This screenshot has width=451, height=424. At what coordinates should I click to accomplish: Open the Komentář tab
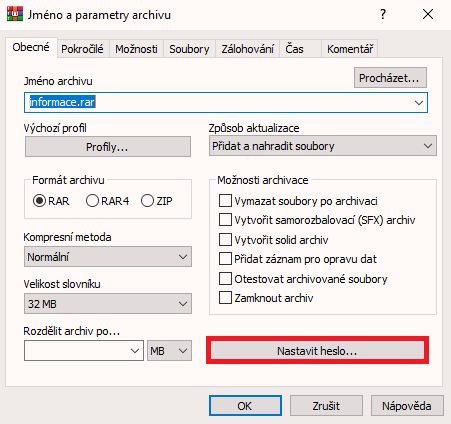(350, 49)
